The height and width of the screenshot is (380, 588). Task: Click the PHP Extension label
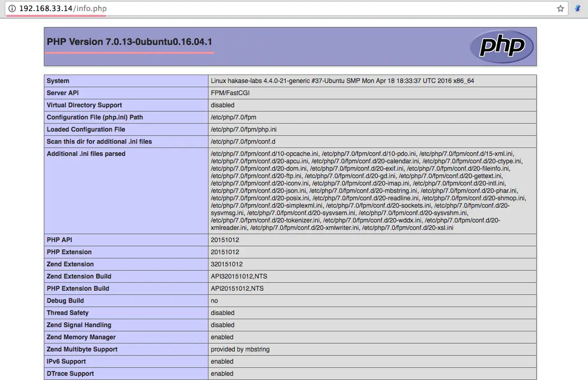[x=69, y=252]
